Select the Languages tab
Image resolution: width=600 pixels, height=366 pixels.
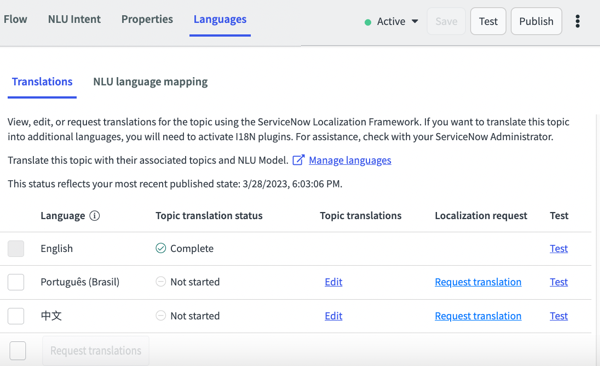click(x=220, y=19)
